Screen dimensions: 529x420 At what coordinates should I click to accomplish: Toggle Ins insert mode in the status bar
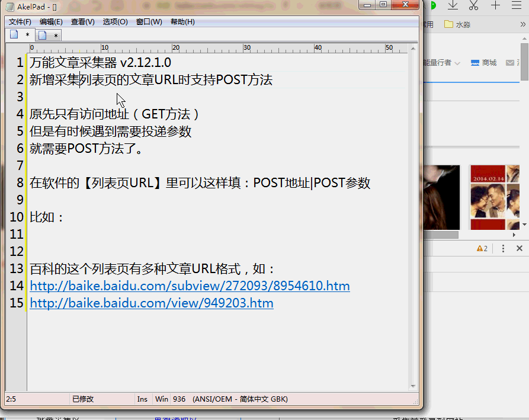pos(142,399)
